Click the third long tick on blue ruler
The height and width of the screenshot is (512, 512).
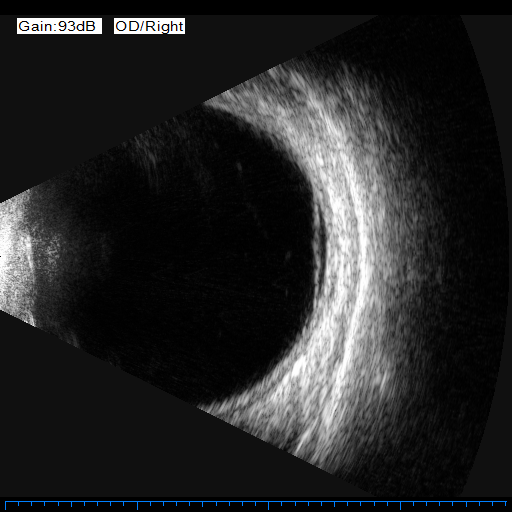[x=269, y=506]
